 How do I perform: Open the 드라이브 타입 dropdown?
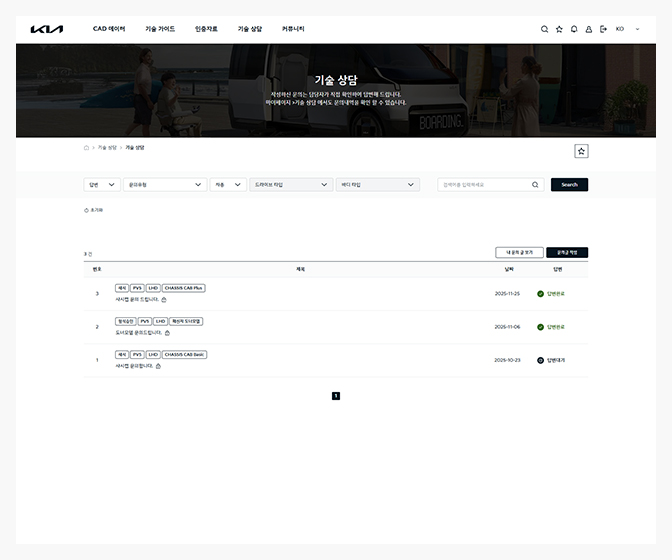click(x=291, y=185)
